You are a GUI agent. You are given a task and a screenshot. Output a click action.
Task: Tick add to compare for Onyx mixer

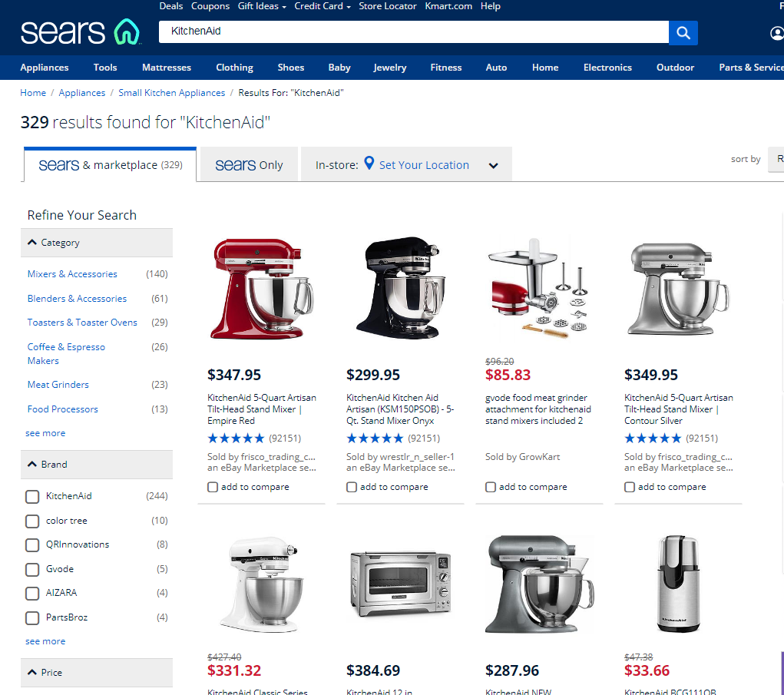352,487
